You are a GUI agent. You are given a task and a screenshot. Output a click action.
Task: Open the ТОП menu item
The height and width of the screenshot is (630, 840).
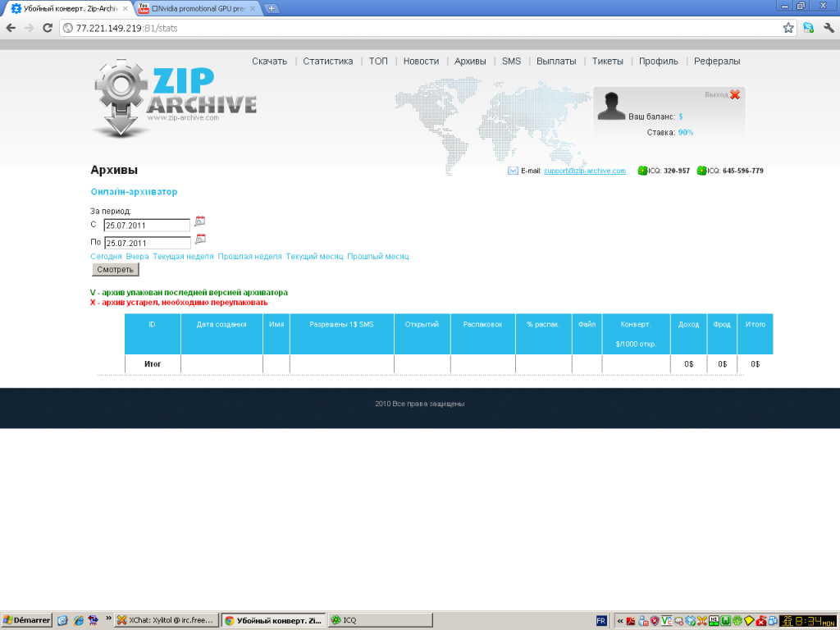point(378,61)
